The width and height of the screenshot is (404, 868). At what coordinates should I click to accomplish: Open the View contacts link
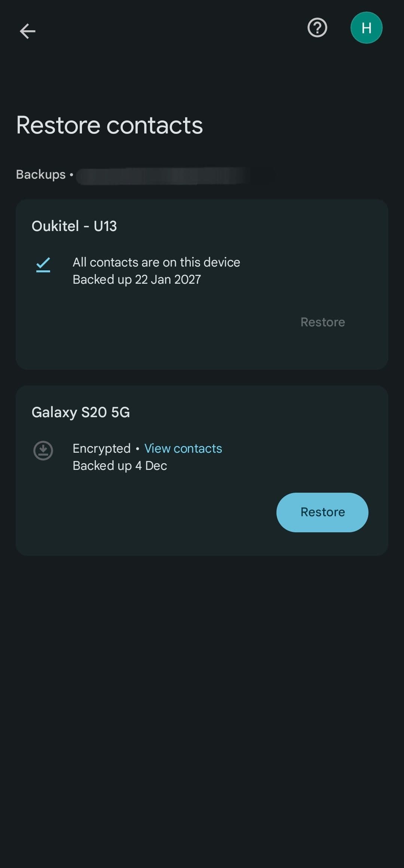pyautogui.click(x=183, y=448)
